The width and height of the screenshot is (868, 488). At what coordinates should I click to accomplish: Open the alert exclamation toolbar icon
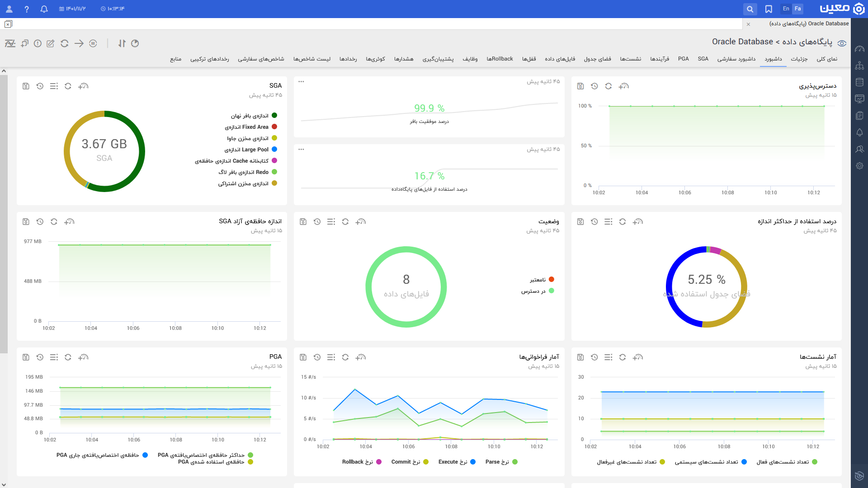coord(38,43)
